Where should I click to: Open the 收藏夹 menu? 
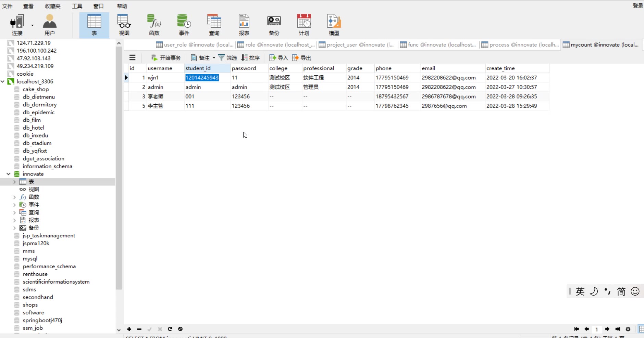[x=53, y=6]
